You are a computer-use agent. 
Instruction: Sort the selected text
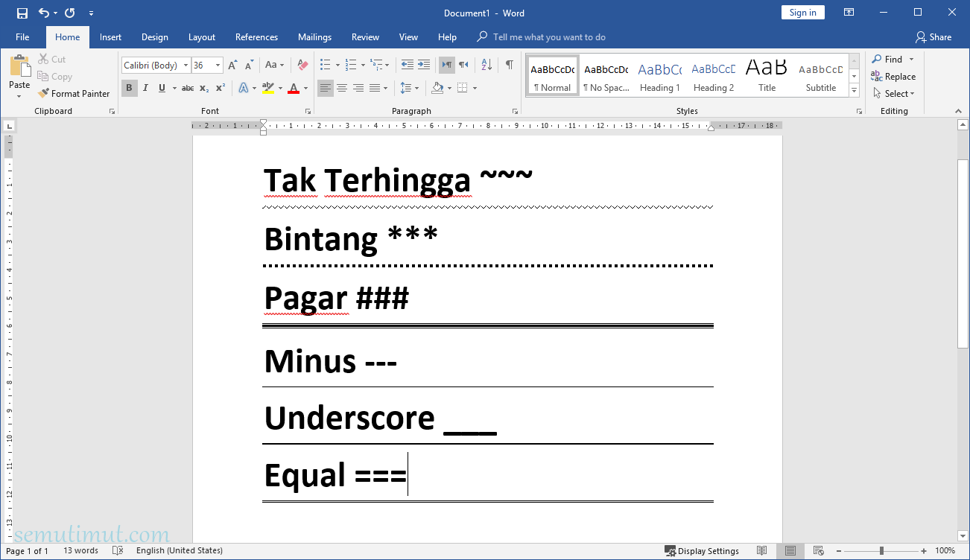(x=486, y=66)
